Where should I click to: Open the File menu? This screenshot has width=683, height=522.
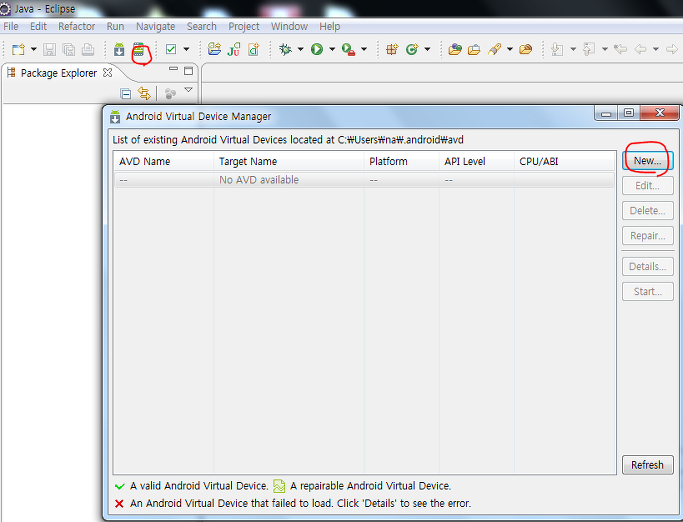(11, 27)
